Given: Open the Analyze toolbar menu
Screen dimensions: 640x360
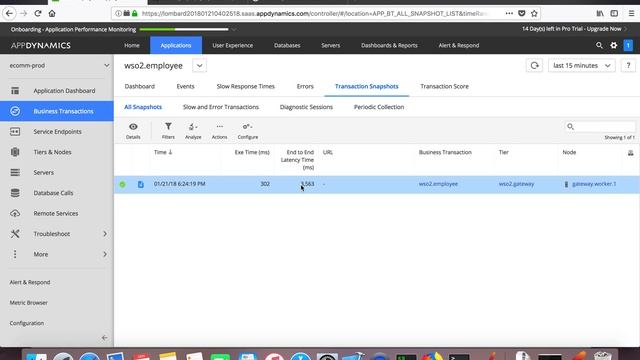Looking at the screenshot, I should tap(193, 131).
